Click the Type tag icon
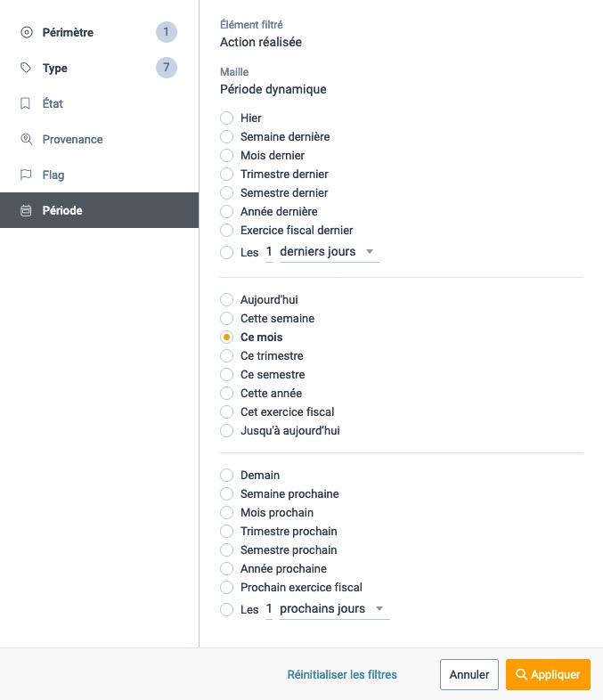This screenshot has height=700, width=603. tap(26, 68)
